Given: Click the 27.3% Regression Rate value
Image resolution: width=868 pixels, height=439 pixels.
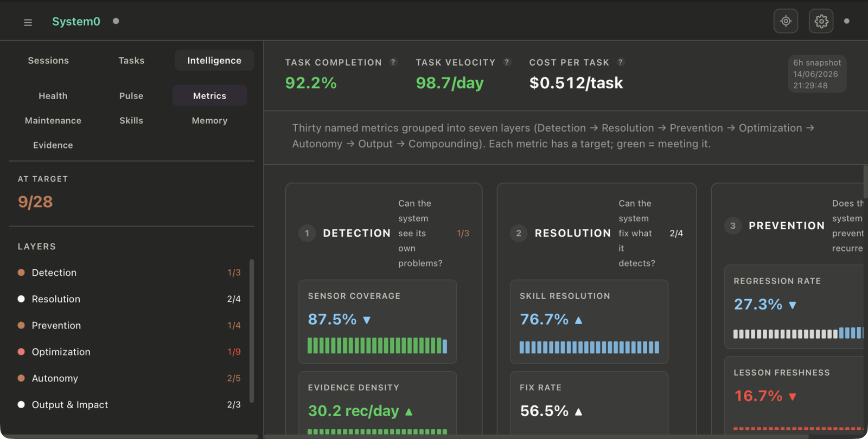Looking at the screenshot, I should click(758, 304).
